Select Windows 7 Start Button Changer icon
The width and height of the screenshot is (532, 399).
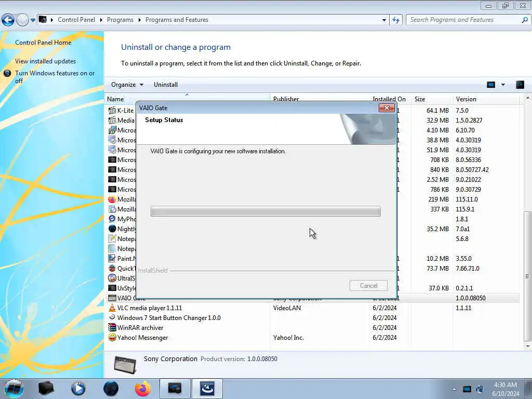tap(112, 317)
